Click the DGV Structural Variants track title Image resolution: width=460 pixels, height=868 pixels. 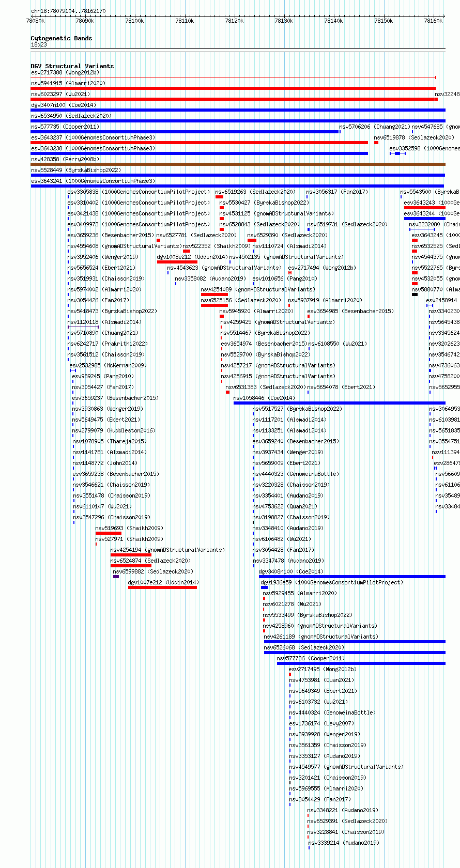72,66
